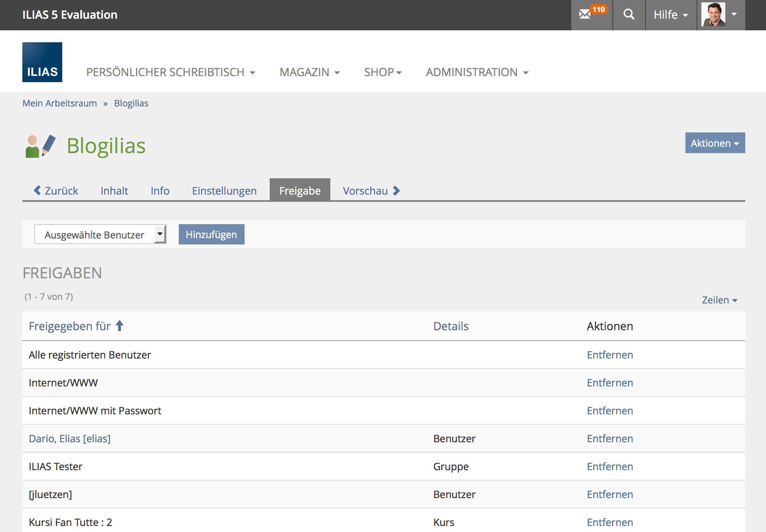
Task: Click the Hinzufügen button
Action: click(x=211, y=234)
